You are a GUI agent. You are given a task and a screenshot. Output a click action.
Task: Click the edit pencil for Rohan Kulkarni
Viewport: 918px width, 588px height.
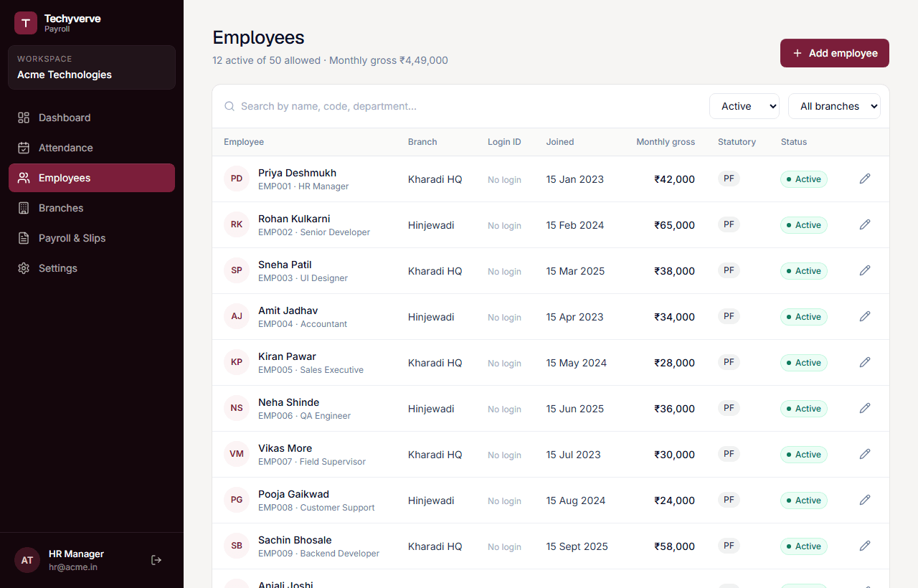(x=865, y=224)
